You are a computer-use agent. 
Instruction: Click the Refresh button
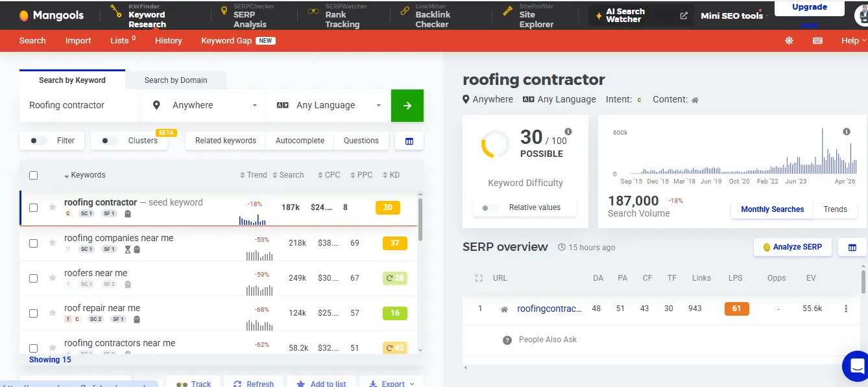pyautogui.click(x=254, y=384)
